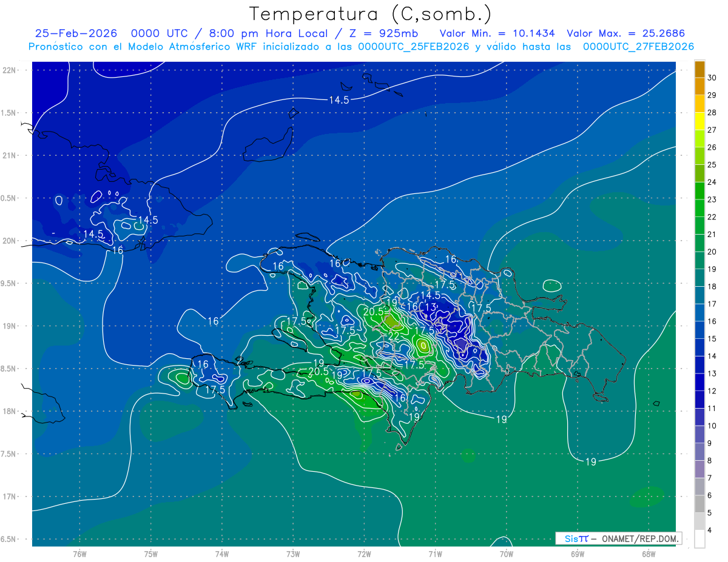728x562 pixels.
Task: Select the white bottom swatch below 4
Action: coord(699,539)
